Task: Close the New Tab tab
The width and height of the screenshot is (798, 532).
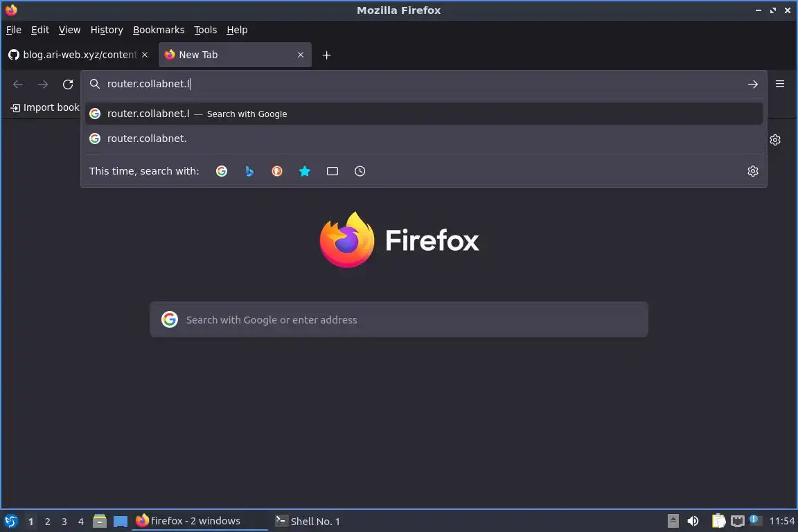Action: coord(300,55)
